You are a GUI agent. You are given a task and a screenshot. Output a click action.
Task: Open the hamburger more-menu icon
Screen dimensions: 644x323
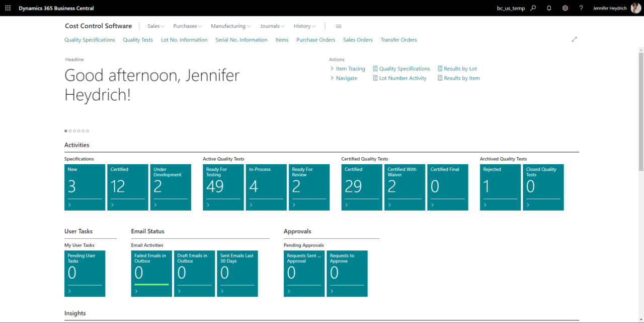[x=339, y=26]
